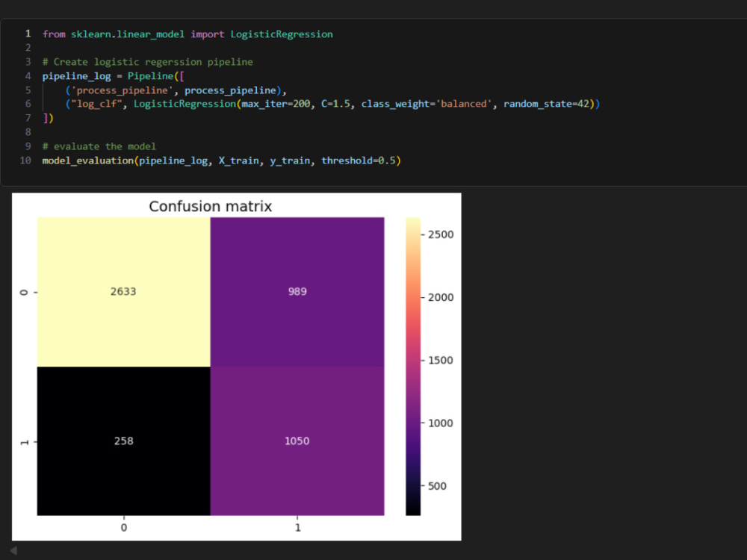Click the heatmap cell showing 258
747x560 pixels.
(x=123, y=441)
